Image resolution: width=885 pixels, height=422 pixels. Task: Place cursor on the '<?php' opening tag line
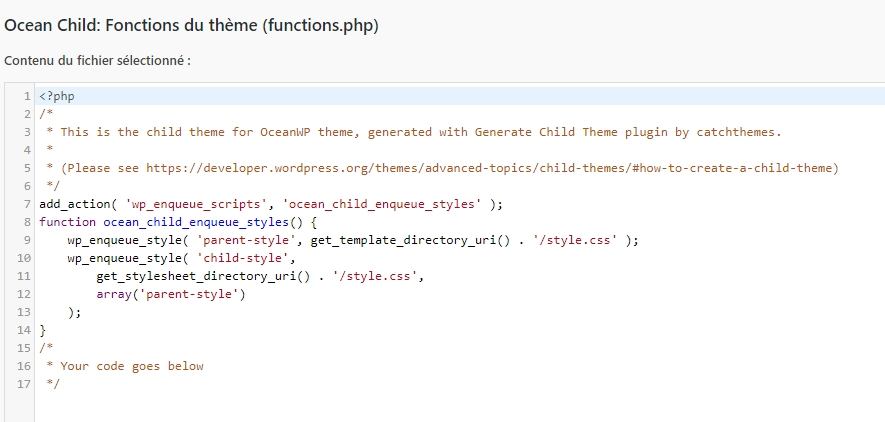56,96
